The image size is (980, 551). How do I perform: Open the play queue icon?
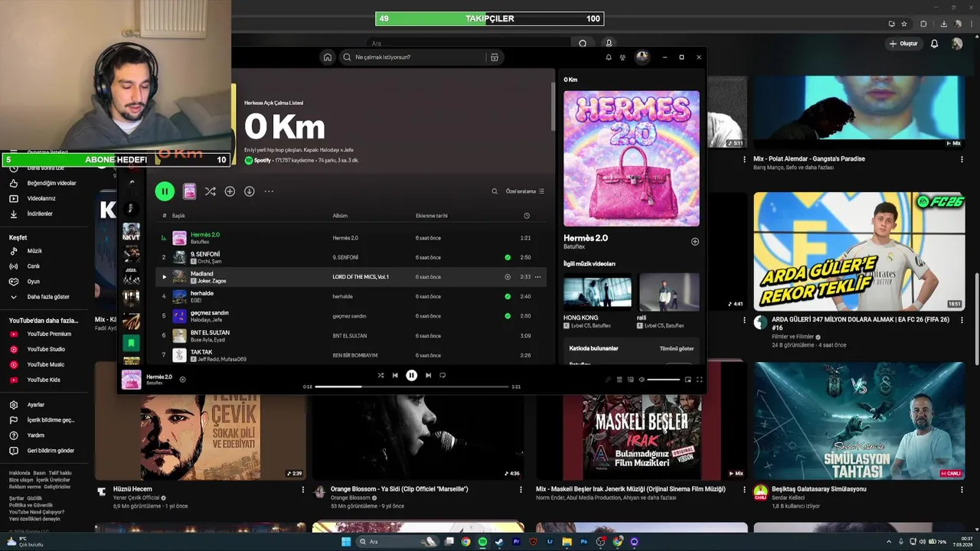point(619,380)
